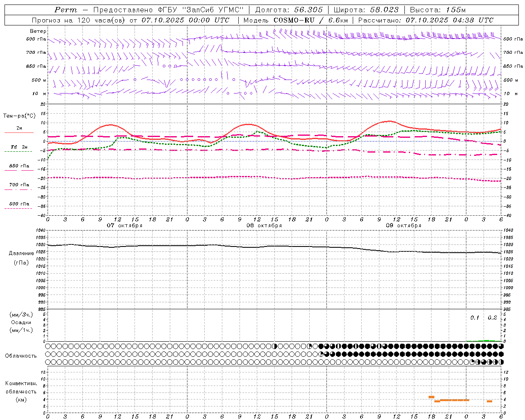
Task: Click "Рассчитано: 07.10.2025 04:38 UTC" timestamp
Action: pyautogui.click(x=426, y=20)
